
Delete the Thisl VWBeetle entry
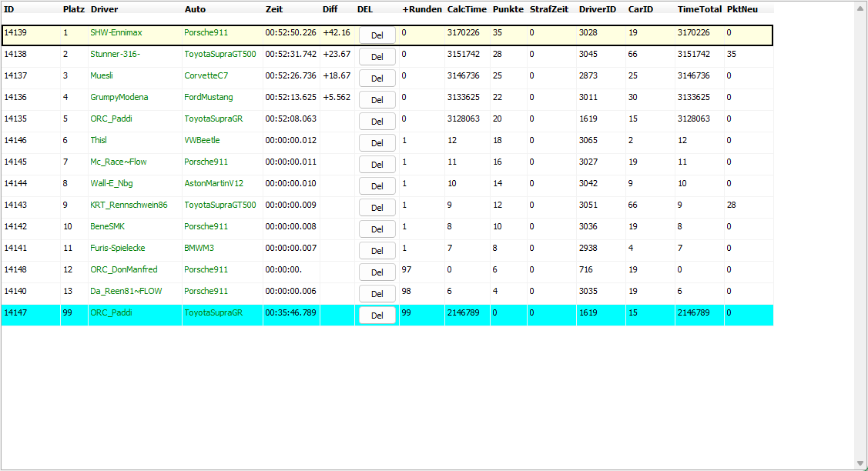tap(377, 143)
